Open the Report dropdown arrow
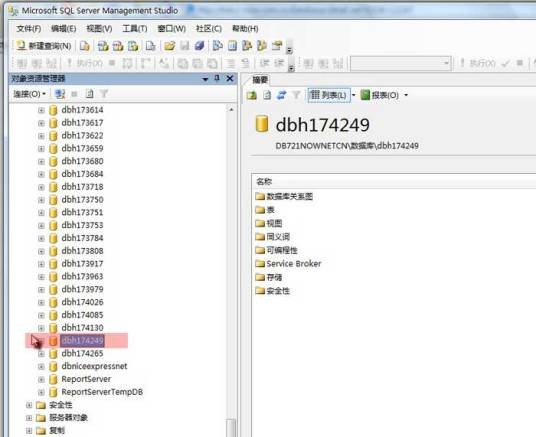The height and width of the screenshot is (437, 536). (x=406, y=95)
